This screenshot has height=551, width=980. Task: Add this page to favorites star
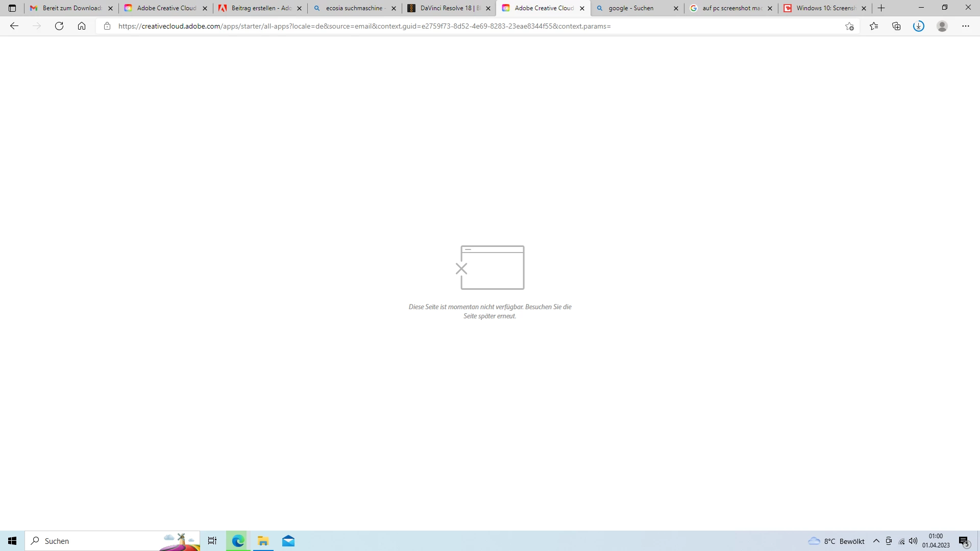[849, 26]
